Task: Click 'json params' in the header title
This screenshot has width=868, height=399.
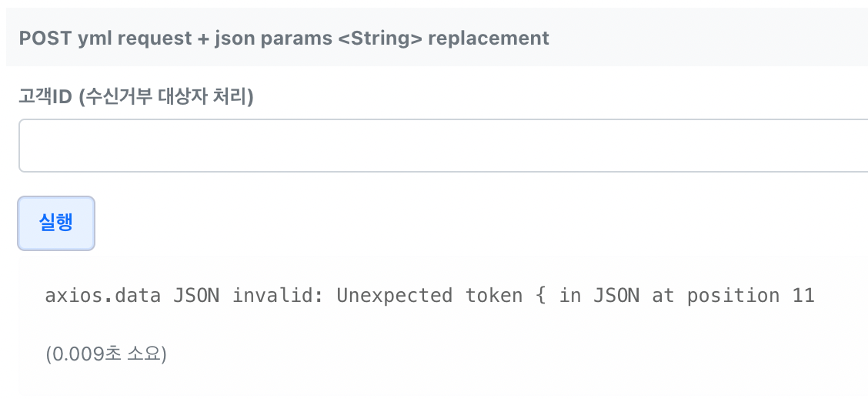Action: (274, 39)
